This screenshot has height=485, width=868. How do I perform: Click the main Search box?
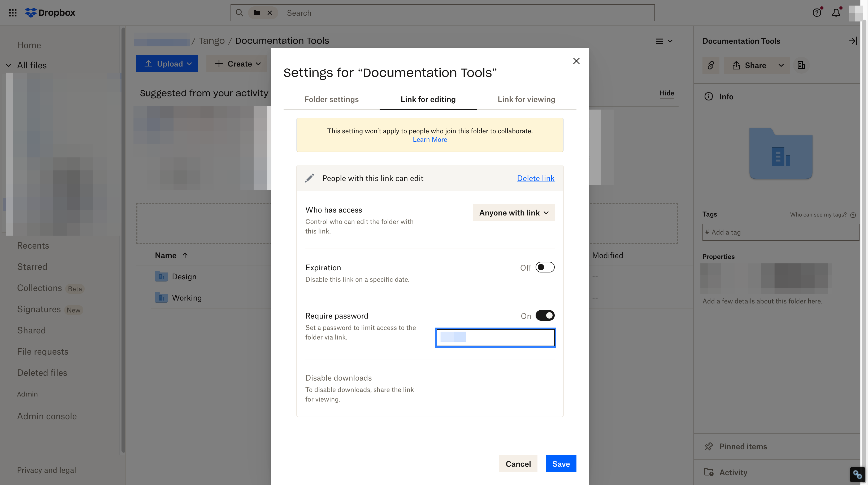pos(442,13)
